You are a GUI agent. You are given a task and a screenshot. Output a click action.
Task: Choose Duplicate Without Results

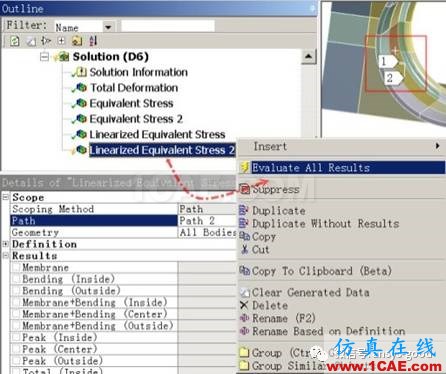[x=342, y=223]
